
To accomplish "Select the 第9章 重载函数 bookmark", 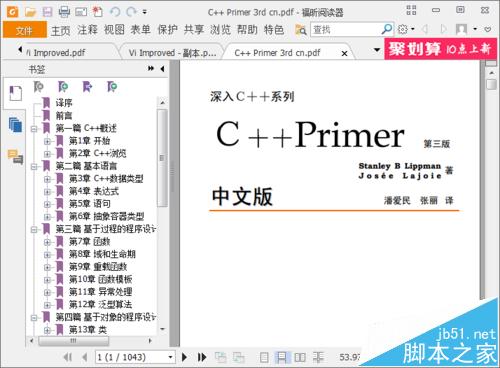I will coord(98,267).
